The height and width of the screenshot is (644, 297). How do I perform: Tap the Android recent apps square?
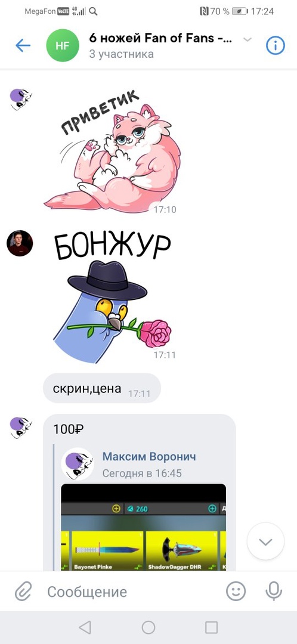pyautogui.click(x=211, y=627)
